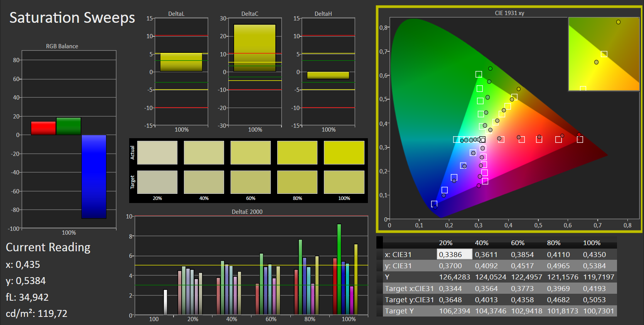The image size is (644, 325).
Task: Select the red bar in RGB Balance
Action: [44, 128]
